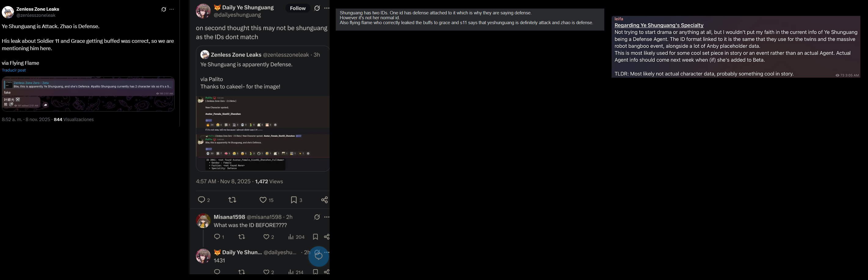Open Zenless Zone Leaks profile name on left post
This screenshot has height=280, width=868.
(38, 9)
